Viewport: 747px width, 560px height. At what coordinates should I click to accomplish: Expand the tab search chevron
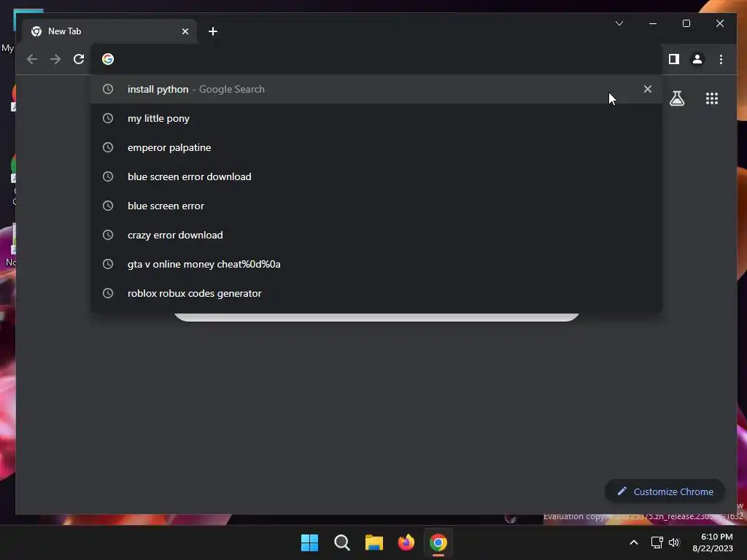pyautogui.click(x=619, y=23)
